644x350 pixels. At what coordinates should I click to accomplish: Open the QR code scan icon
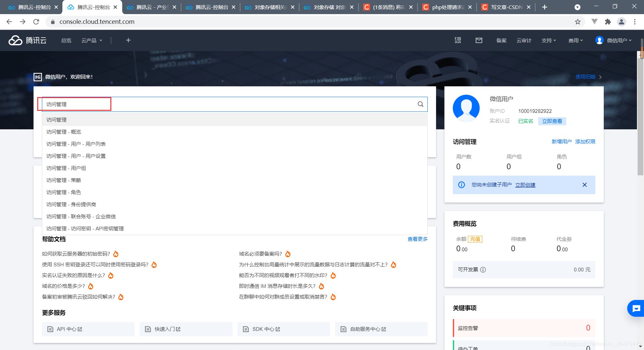tap(458, 40)
